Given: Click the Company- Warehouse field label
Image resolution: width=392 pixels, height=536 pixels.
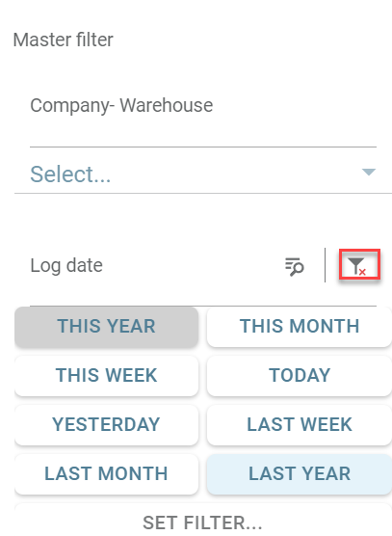Looking at the screenshot, I should click(x=121, y=105).
